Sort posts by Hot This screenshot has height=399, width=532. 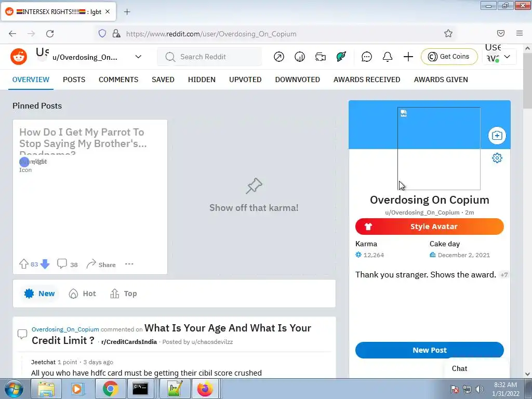[83, 294]
